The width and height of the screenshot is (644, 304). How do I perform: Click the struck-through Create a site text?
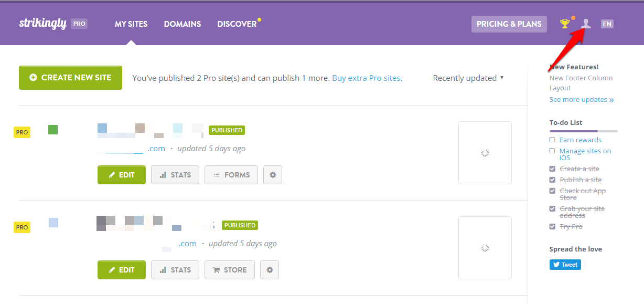click(579, 169)
